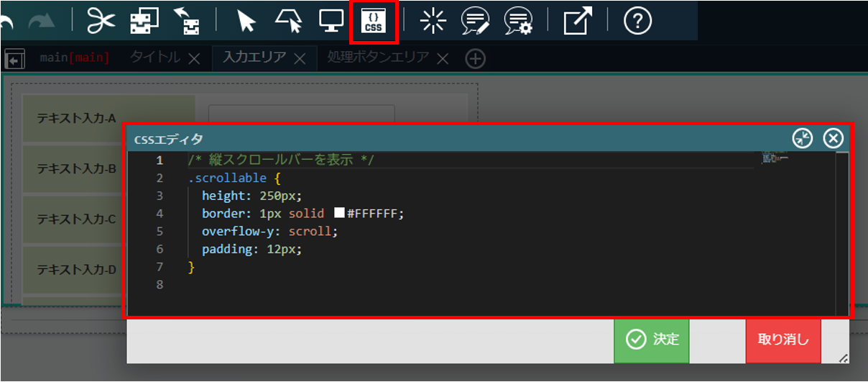
Task: Collapse the left side panel
Action: click(x=14, y=59)
